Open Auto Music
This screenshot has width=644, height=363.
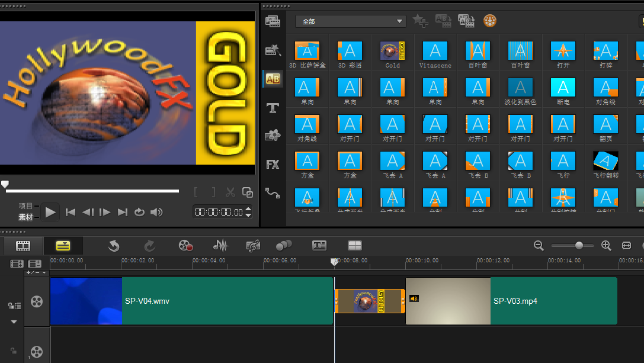click(253, 246)
